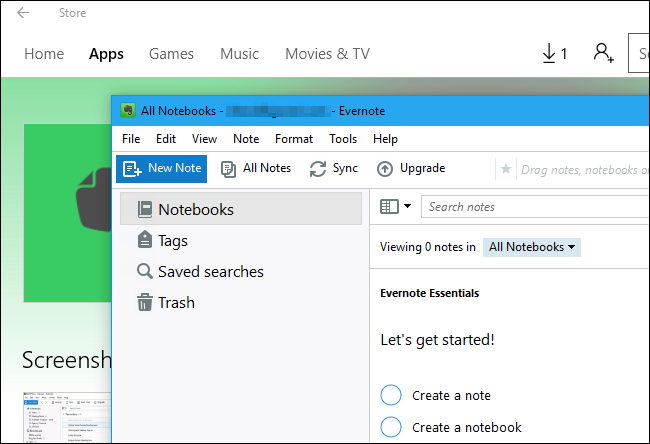This screenshot has width=650, height=444.
Task: Click the shortcuts star icon
Action: pyautogui.click(x=506, y=169)
